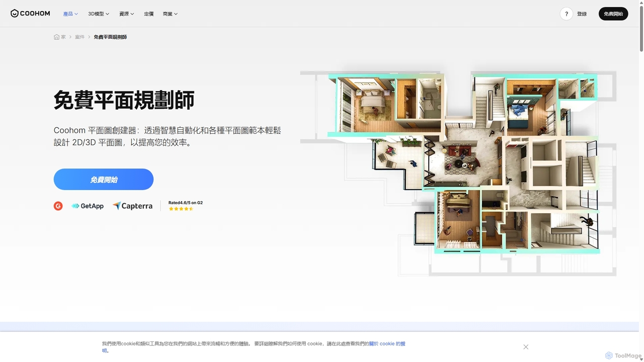Click the COOHOM logo
Viewport: 644px width, 362px height.
(x=30, y=14)
